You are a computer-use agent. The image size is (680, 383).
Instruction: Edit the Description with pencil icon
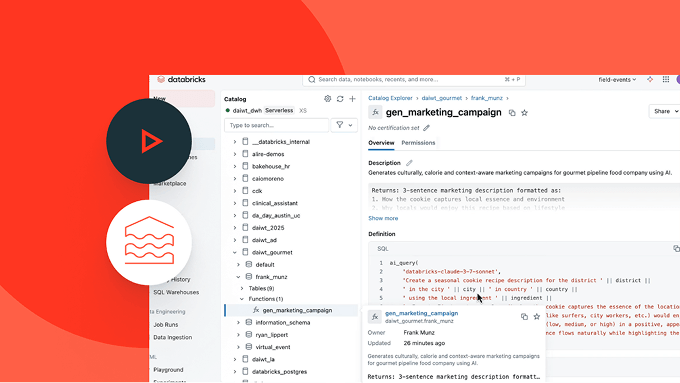click(409, 163)
